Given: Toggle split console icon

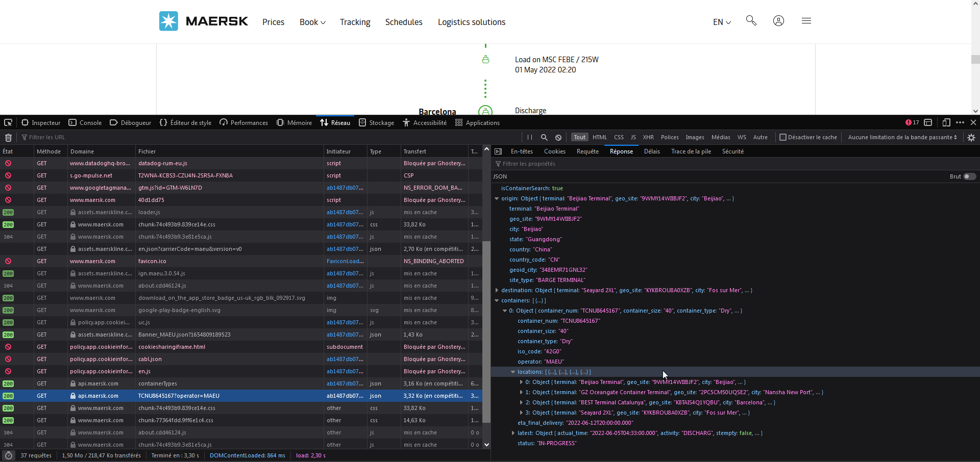Looking at the screenshot, I should pos(928,122).
